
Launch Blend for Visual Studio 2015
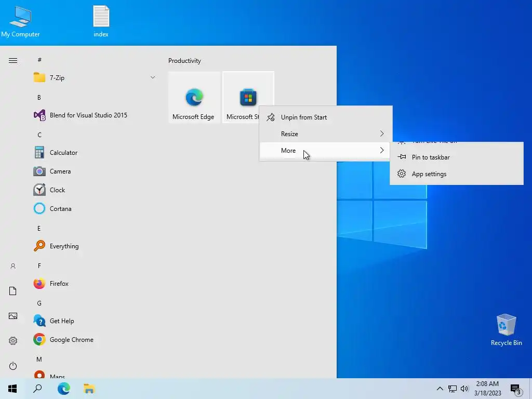[95, 115]
